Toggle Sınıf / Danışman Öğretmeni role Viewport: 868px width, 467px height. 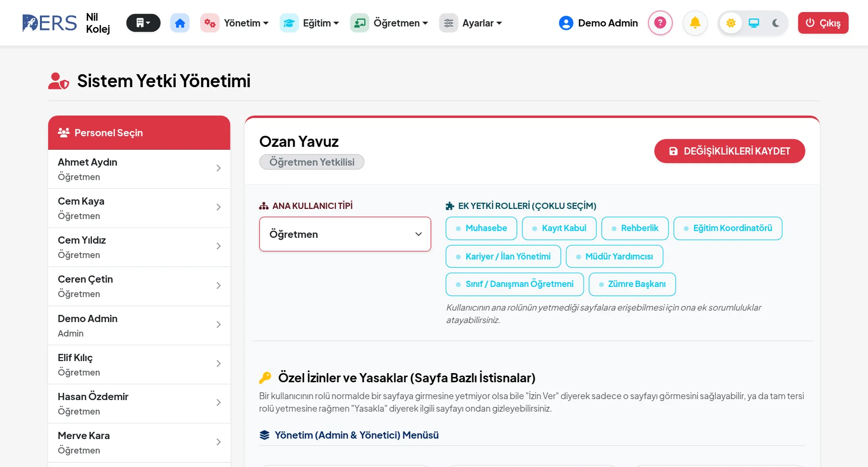(x=515, y=284)
